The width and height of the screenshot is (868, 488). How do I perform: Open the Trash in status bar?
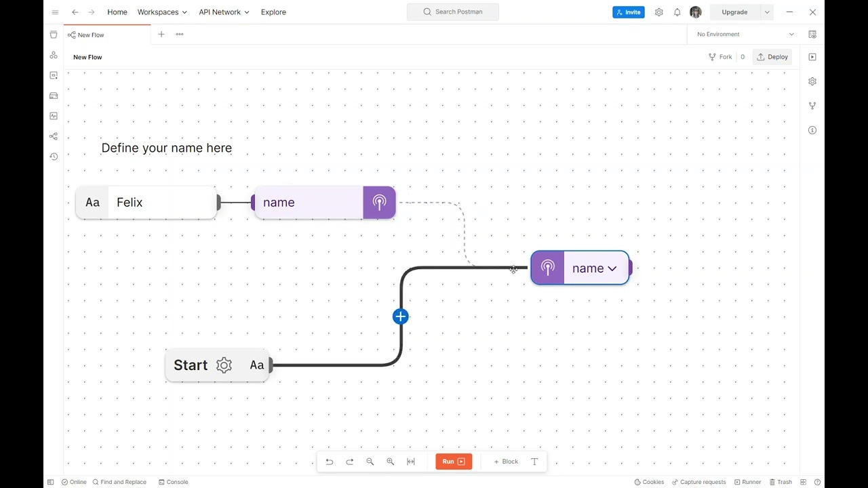point(781,482)
